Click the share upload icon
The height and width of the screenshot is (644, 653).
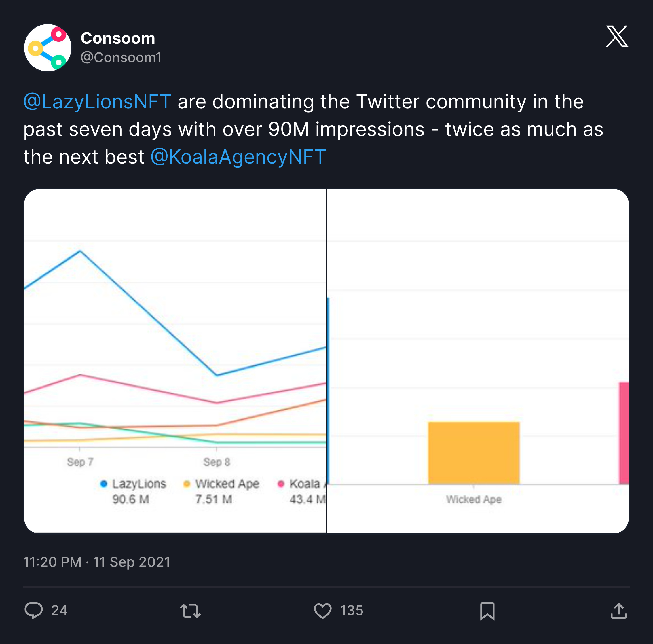(x=618, y=611)
